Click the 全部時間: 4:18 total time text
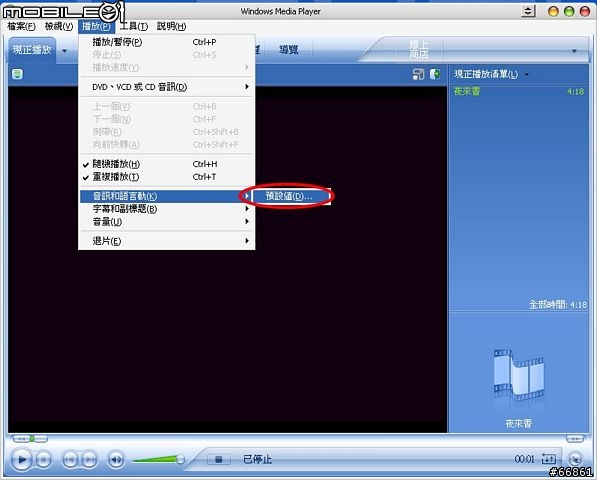The width and height of the screenshot is (597, 480). [x=558, y=305]
